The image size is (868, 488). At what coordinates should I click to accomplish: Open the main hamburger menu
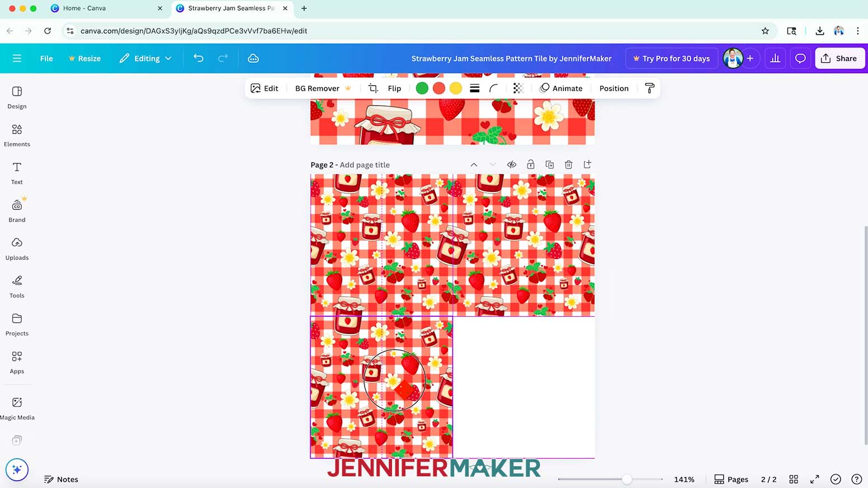(x=17, y=58)
